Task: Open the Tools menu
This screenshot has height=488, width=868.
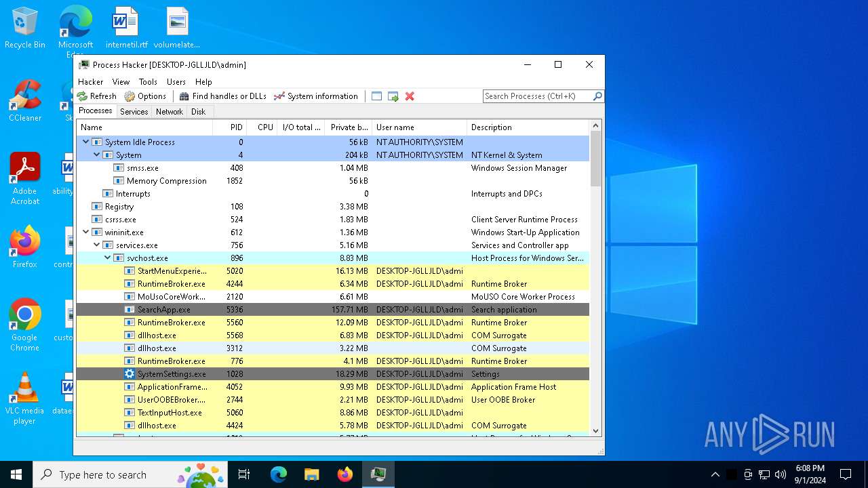Action: pos(148,81)
